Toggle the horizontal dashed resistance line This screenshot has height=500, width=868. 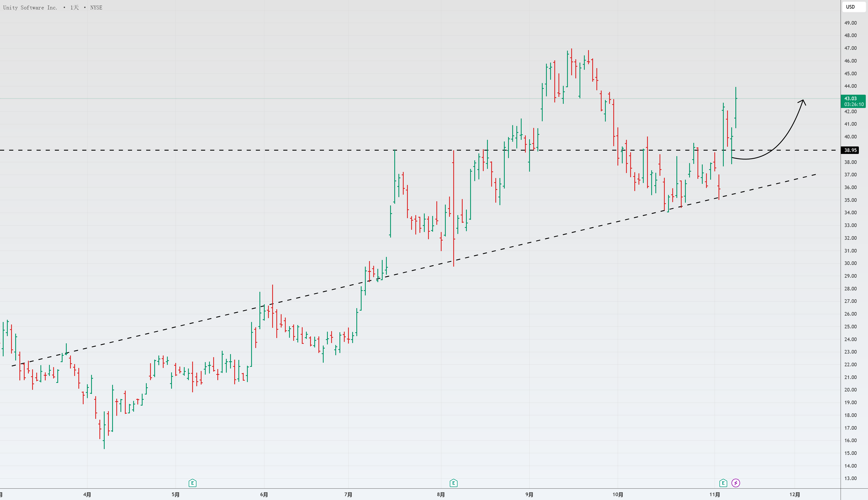point(240,150)
